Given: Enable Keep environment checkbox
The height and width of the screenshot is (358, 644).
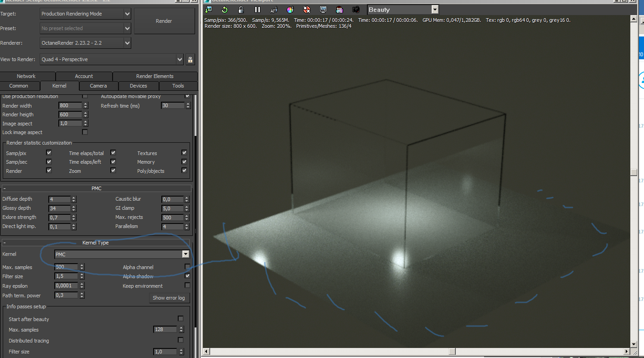Looking at the screenshot, I should 187,285.
